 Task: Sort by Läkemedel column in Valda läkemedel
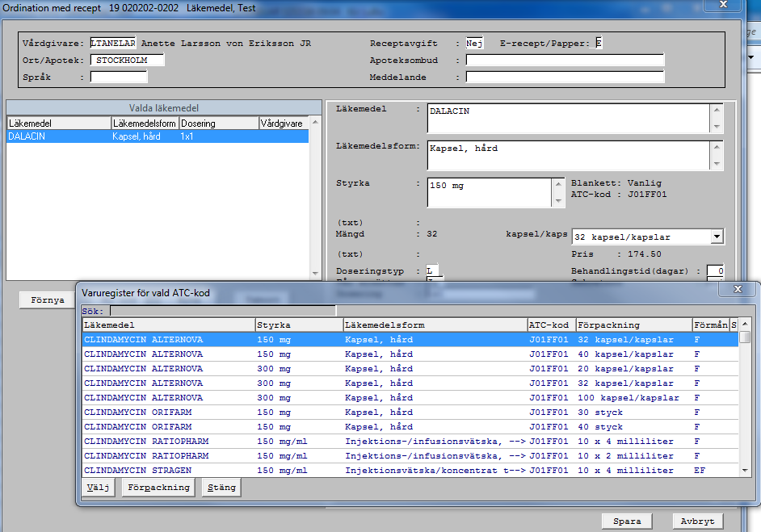tap(59, 124)
